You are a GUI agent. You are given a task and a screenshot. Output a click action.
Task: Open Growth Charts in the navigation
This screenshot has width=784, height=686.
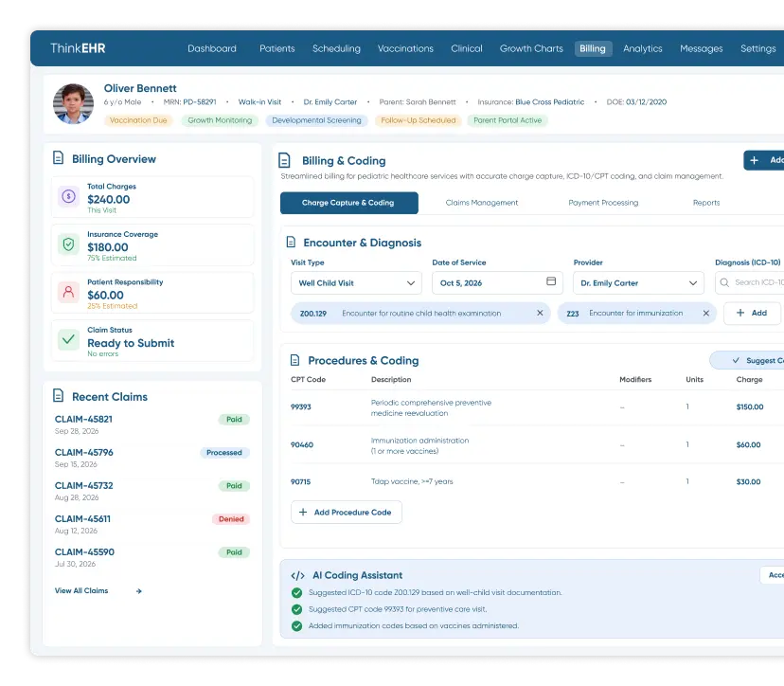click(531, 48)
